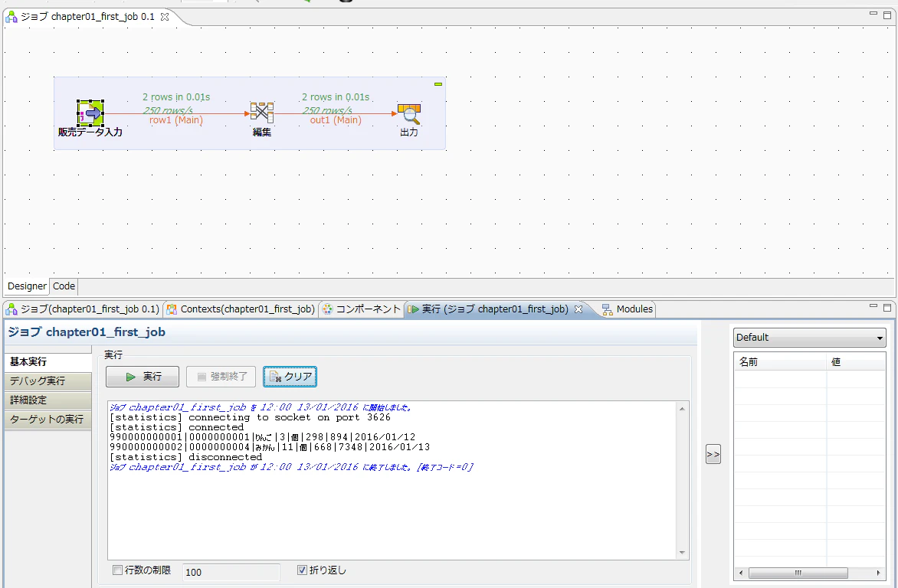
Task: Select the 販売データ入力 input component icon
Action: pos(90,113)
